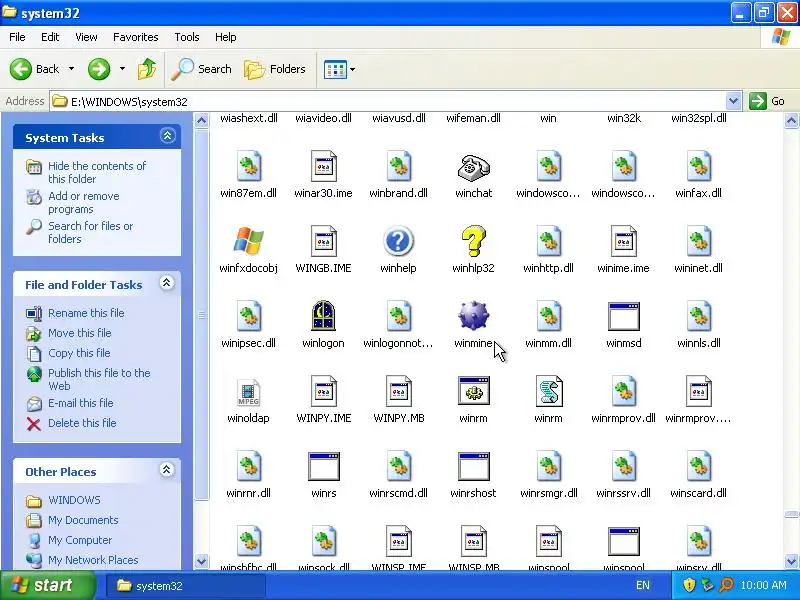
Task: Click the Back toolbar button
Action: 35,69
